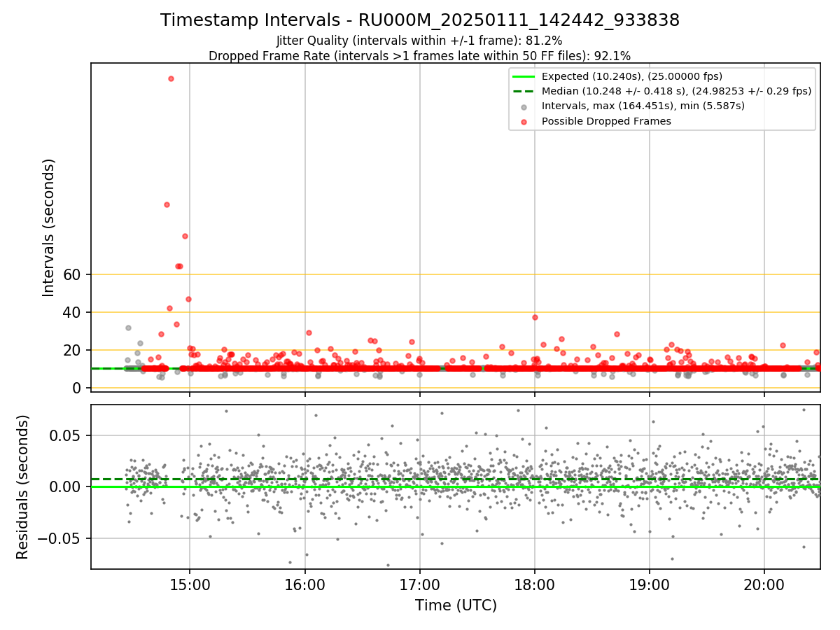Image resolution: width=840 pixels, height=630 pixels.
Task: Click the solid green line sample in legend
Action: tap(524, 76)
